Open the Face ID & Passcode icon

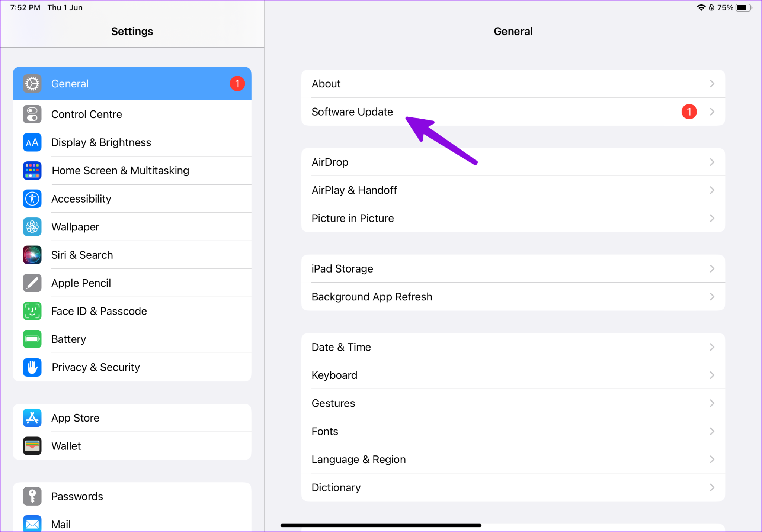32,311
